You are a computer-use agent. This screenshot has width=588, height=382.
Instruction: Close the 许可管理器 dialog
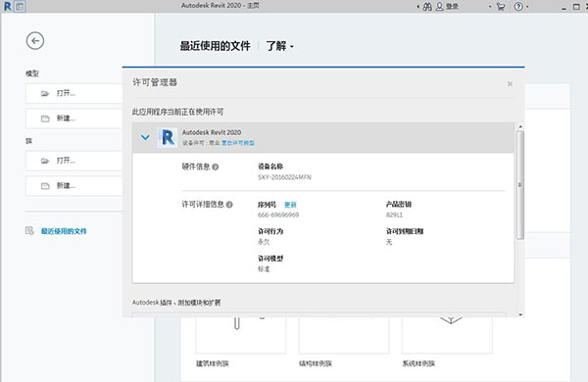[510, 83]
